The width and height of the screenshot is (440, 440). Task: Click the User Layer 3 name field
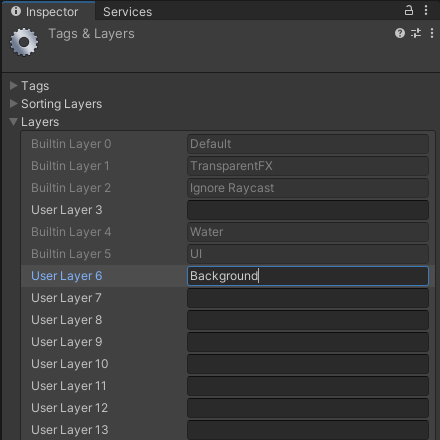pyautogui.click(x=308, y=210)
